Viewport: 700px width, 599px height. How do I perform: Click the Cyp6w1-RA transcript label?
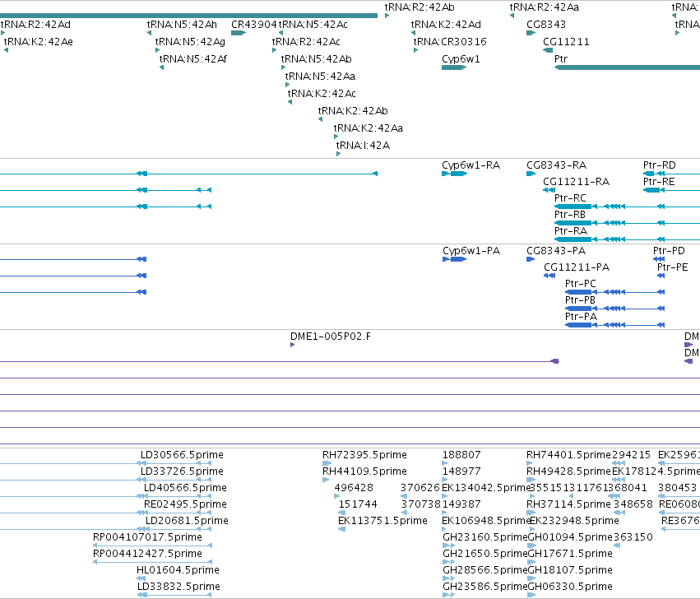pyautogui.click(x=471, y=165)
